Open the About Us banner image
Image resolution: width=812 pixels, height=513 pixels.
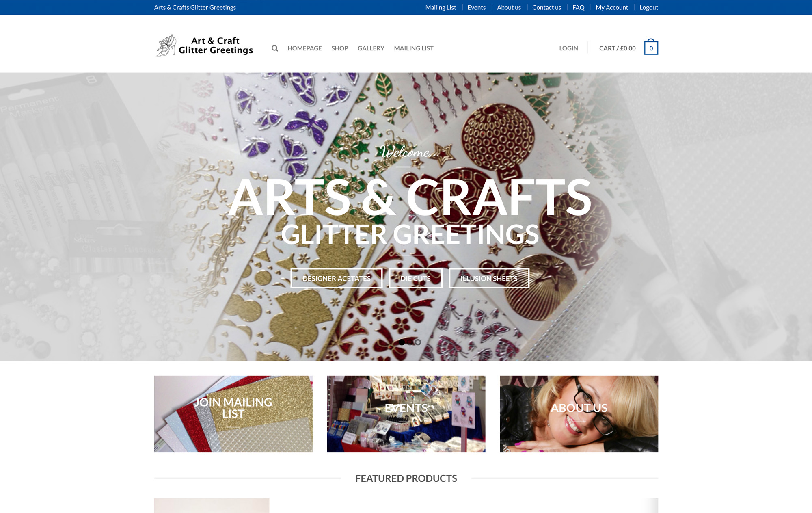pos(579,414)
